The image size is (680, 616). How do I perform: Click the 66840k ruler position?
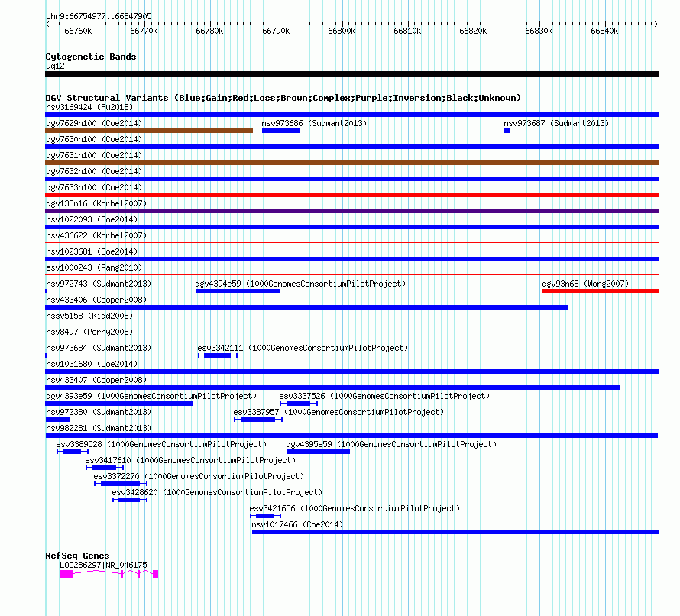click(x=604, y=31)
